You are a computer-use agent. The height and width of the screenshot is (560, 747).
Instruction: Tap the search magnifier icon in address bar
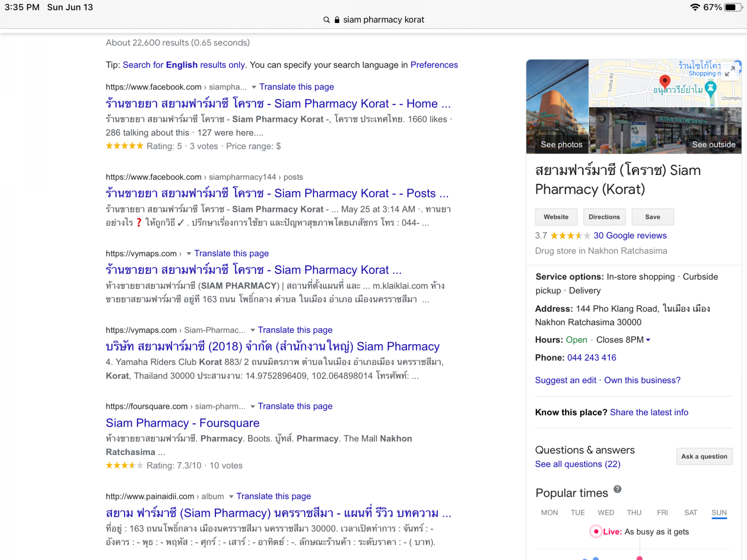(326, 20)
